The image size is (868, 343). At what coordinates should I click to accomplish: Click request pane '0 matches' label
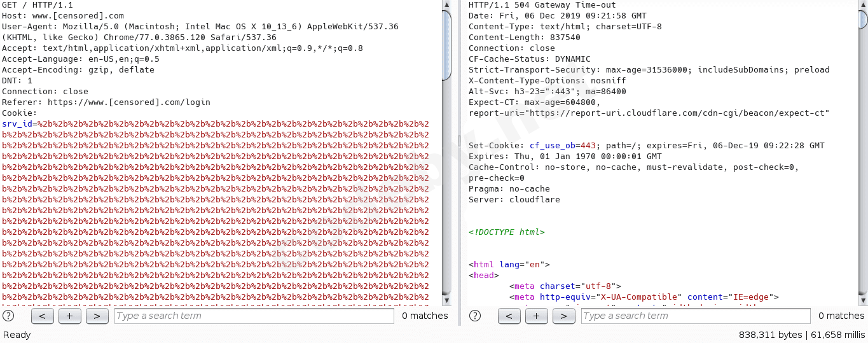[425, 316]
